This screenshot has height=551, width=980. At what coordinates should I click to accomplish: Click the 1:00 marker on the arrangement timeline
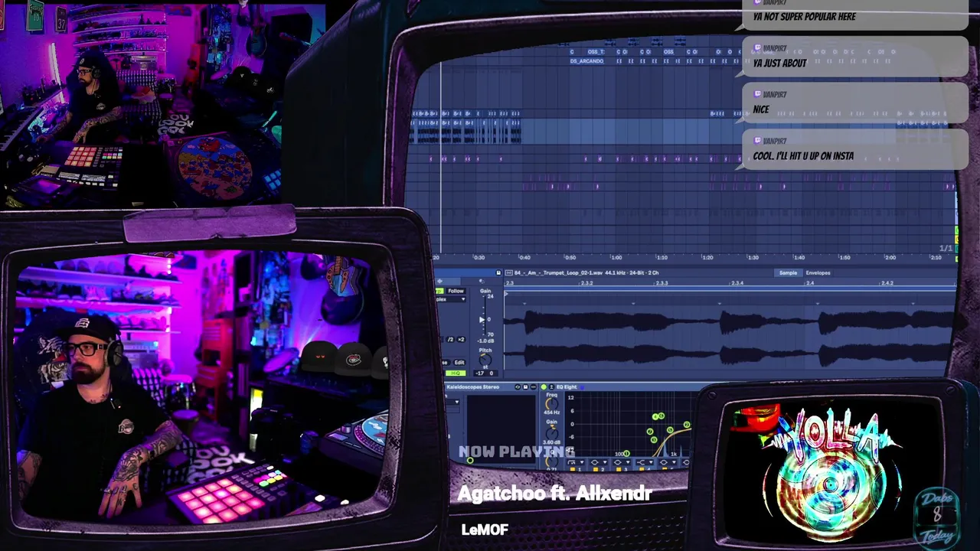pos(616,257)
